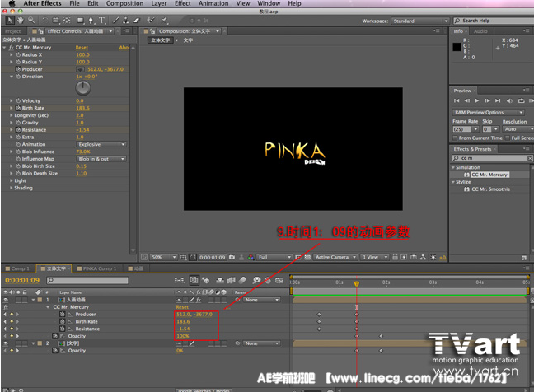Select the Pen tool
Screen dimensions: 534x392
click(x=91, y=21)
